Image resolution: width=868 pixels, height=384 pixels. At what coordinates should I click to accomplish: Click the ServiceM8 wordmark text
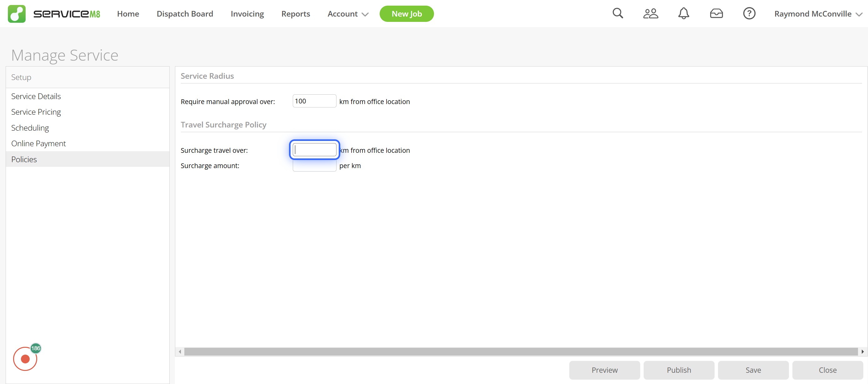(67, 14)
